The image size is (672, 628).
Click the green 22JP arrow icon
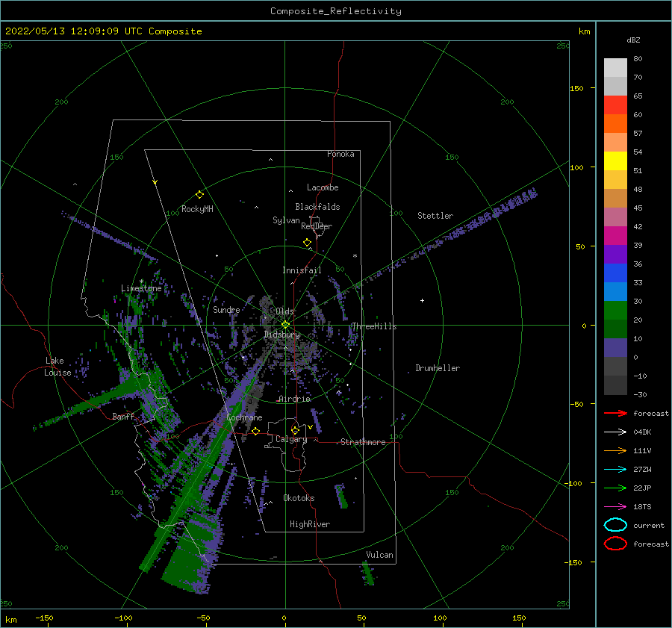coord(615,488)
